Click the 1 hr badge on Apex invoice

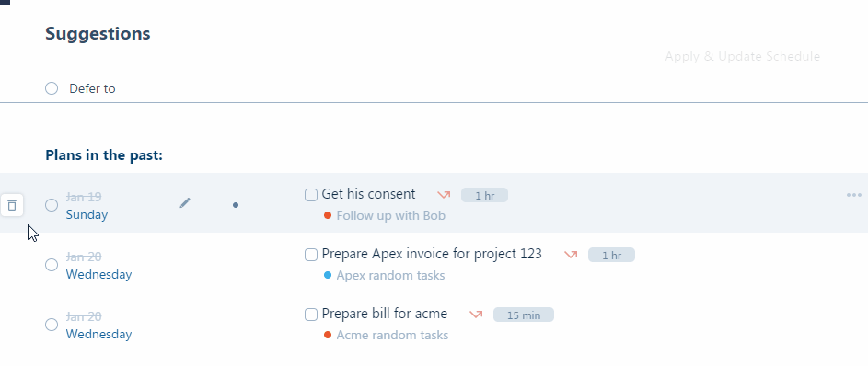point(611,255)
